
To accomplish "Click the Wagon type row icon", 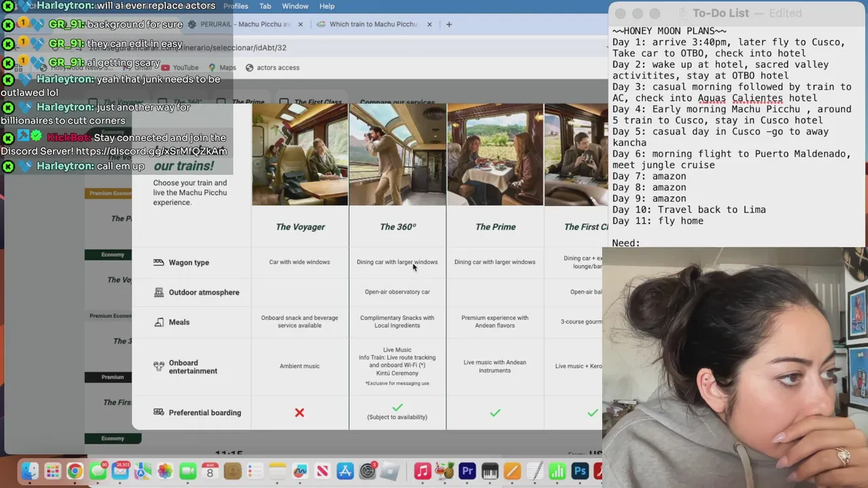I will pos(159,262).
